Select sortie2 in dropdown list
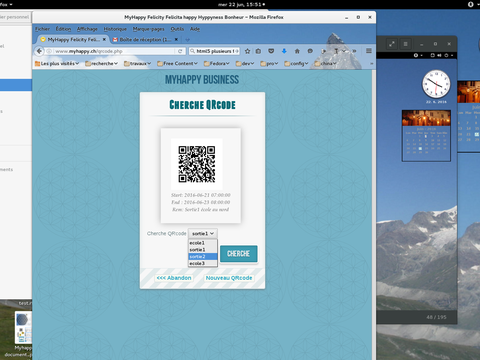Screen dimensions: 480x360 (x=203, y=256)
